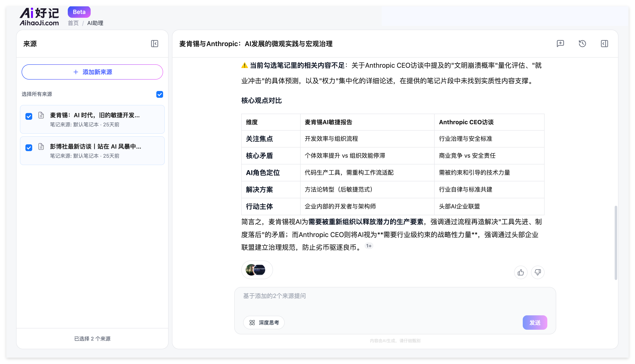Toggle 选择所有来源 checkbox

pyautogui.click(x=160, y=94)
